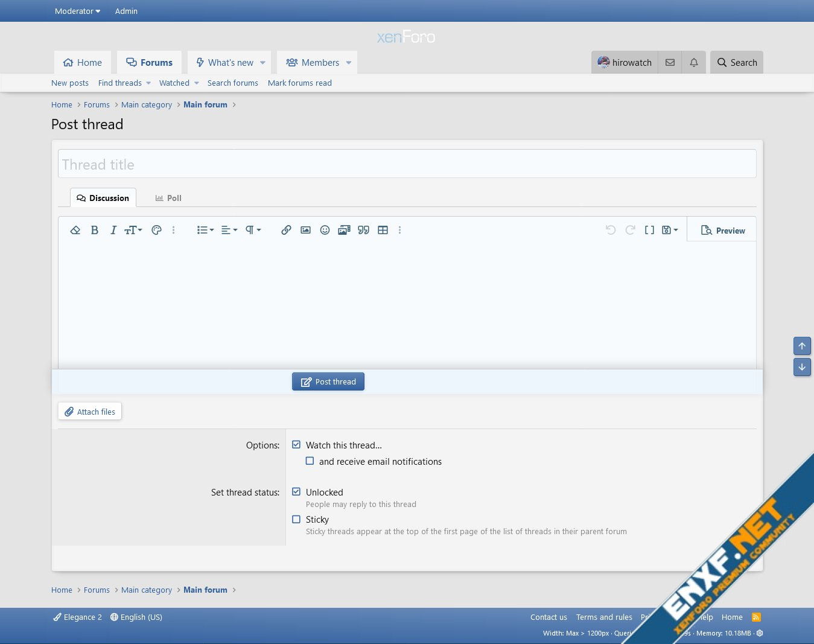
Task: Uncheck Watch this thread option
Action: pos(296,445)
